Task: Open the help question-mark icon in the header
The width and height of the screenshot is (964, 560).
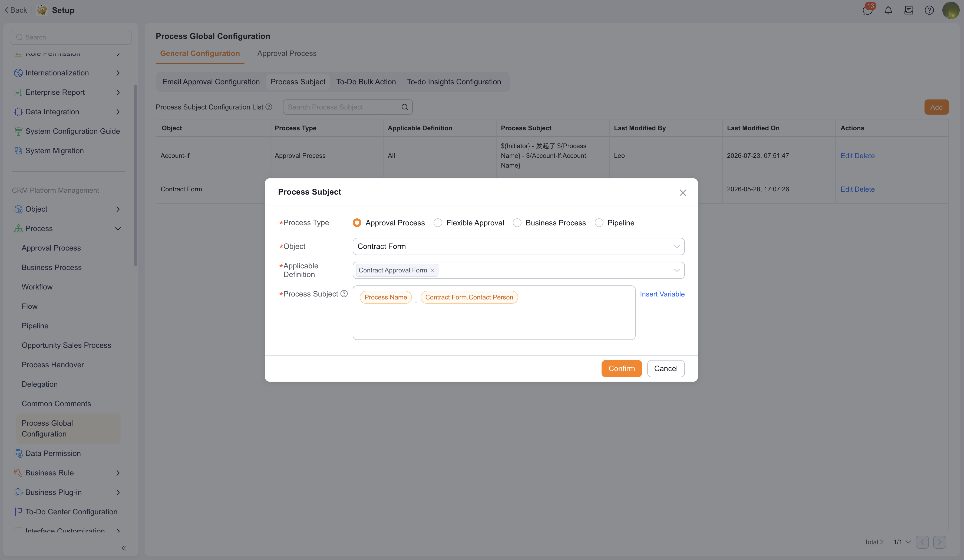Action: (x=929, y=10)
